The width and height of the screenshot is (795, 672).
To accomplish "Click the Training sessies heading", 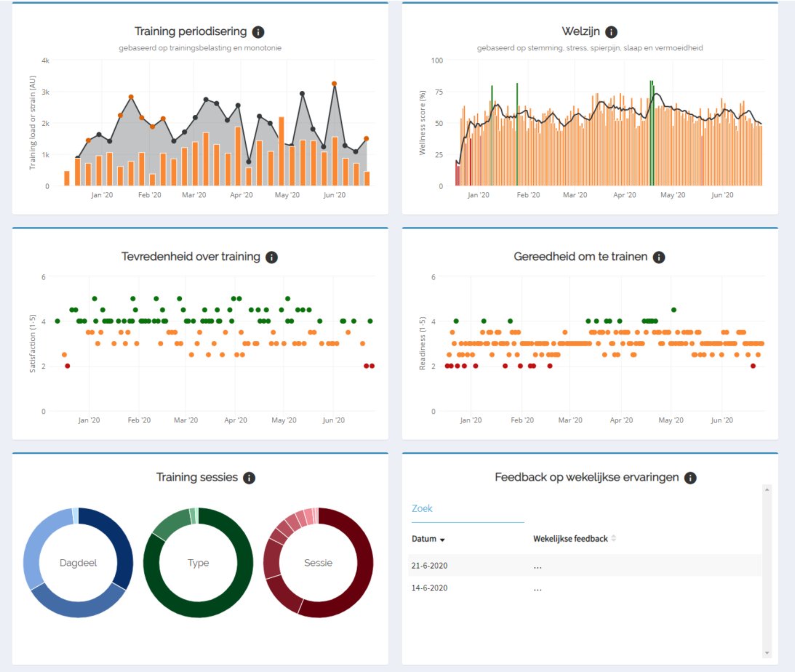I will pyautogui.click(x=197, y=477).
